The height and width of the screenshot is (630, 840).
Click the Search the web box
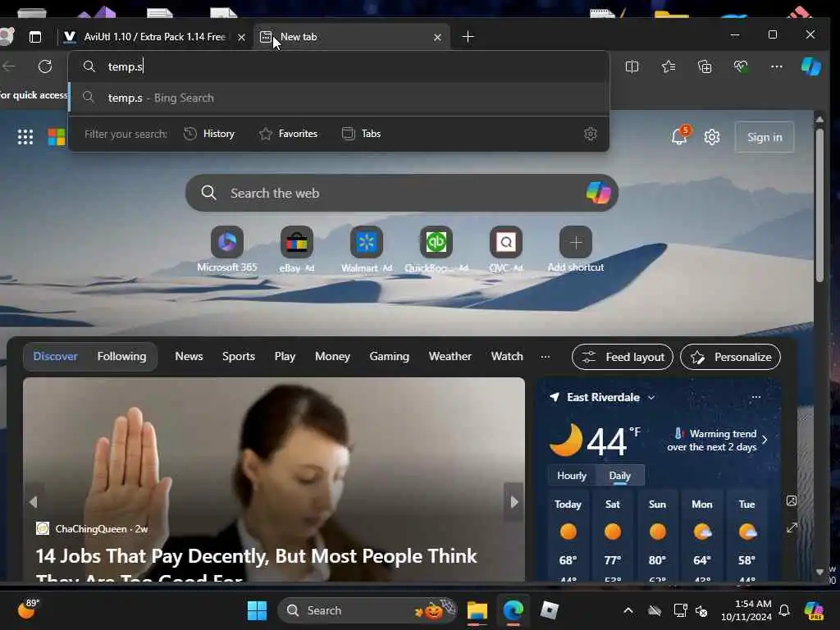402,193
